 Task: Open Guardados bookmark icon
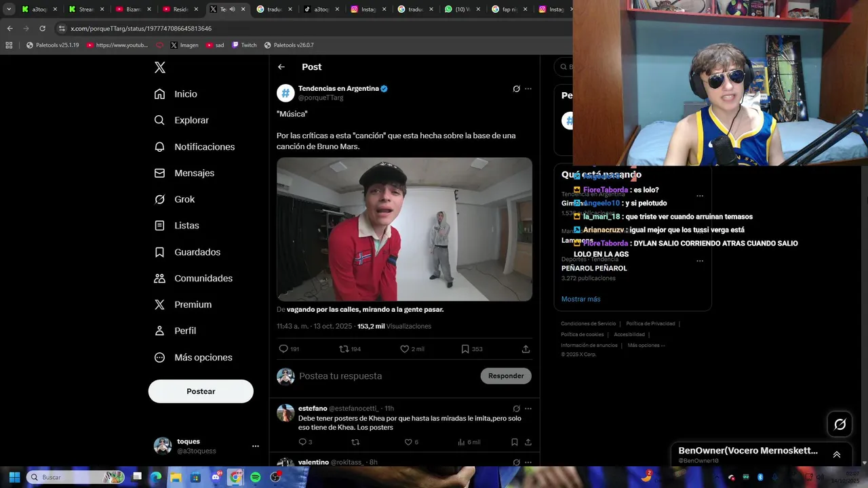[159, 252]
